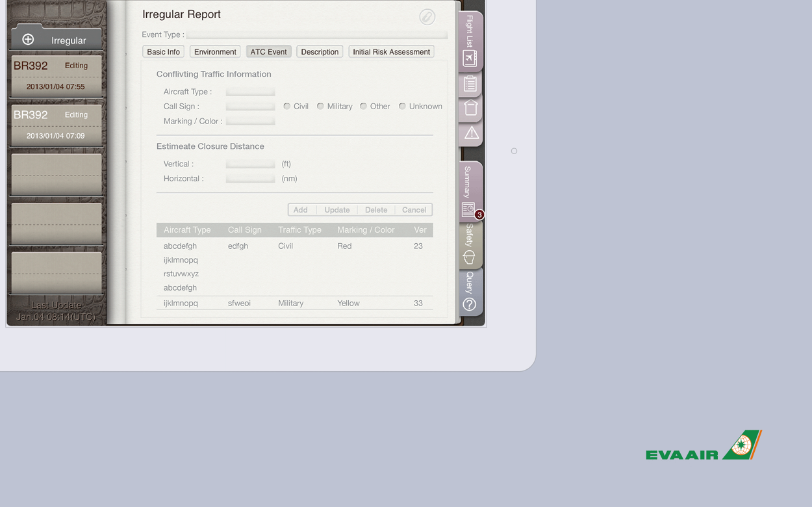Image resolution: width=812 pixels, height=507 pixels.
Task: Click the Marking / Color column header
Action: click(x=366, y=229)
